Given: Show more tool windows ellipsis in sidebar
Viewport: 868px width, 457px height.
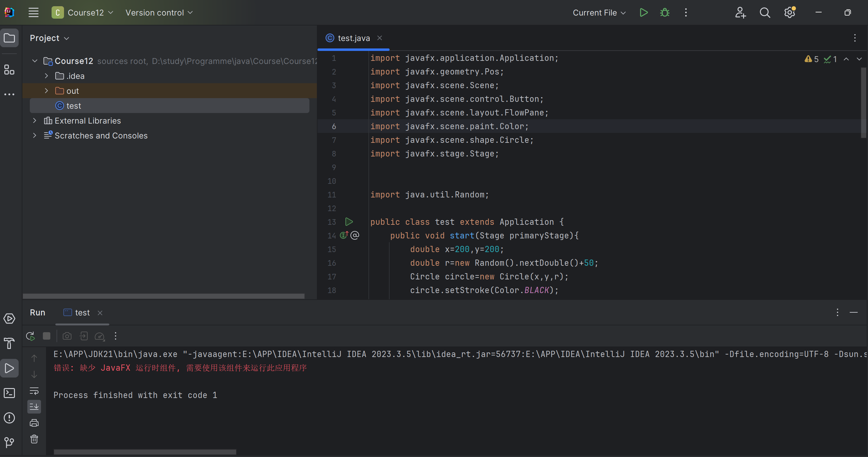Looking at the screenshot, I should (9, 94).
